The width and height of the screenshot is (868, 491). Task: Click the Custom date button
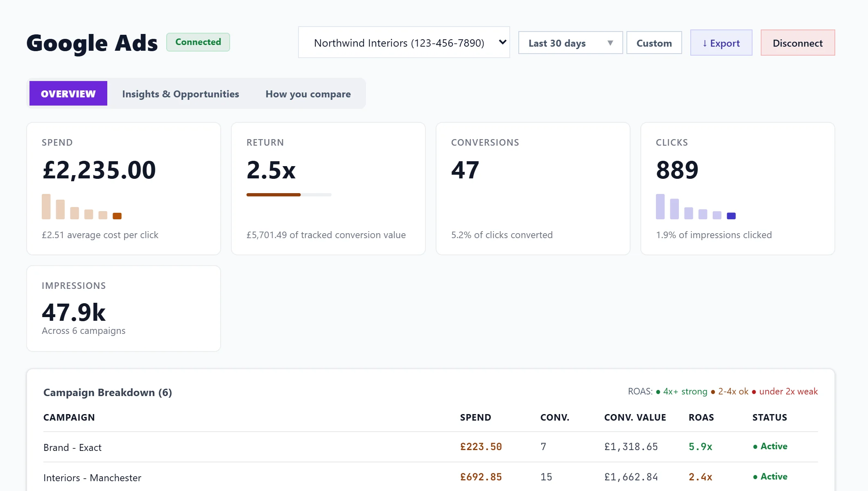[654, 43]
